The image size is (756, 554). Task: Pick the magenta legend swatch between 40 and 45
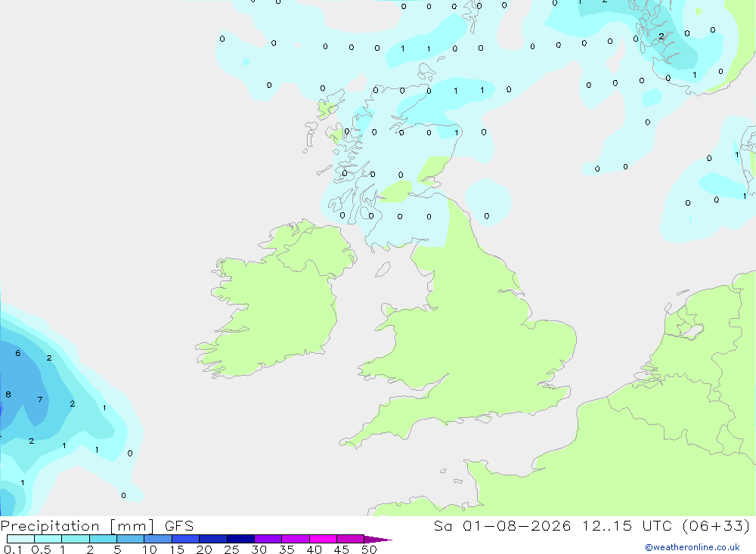(323, 539)
